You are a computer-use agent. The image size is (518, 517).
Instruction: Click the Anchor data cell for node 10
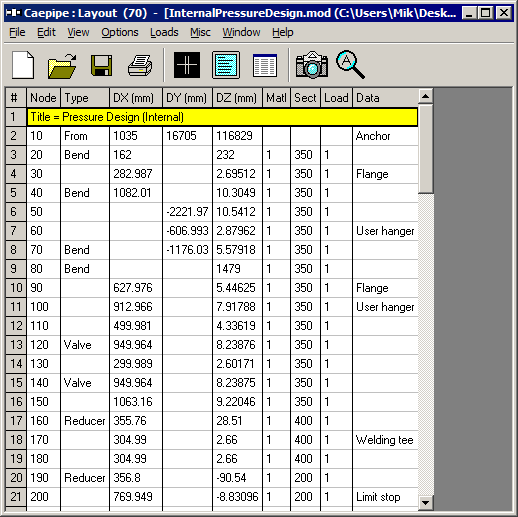(385, 136)
